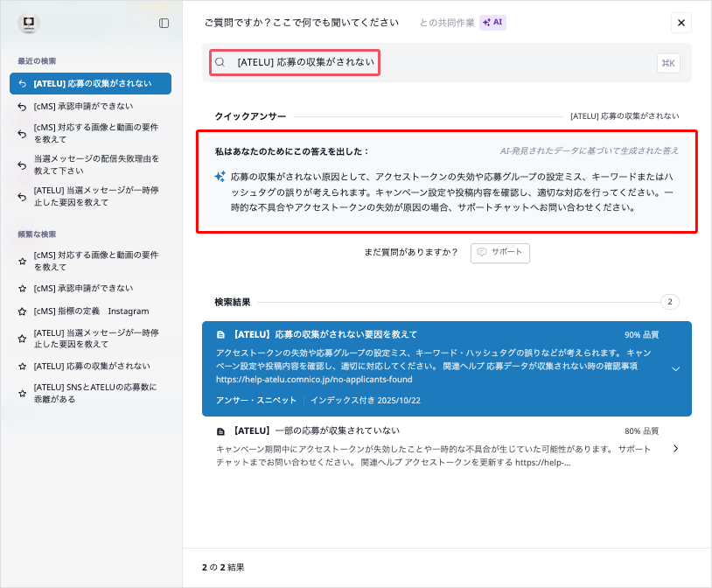Click document icon of first search result
This screenshot has width=712, height=588.
(x=220, y=334)
